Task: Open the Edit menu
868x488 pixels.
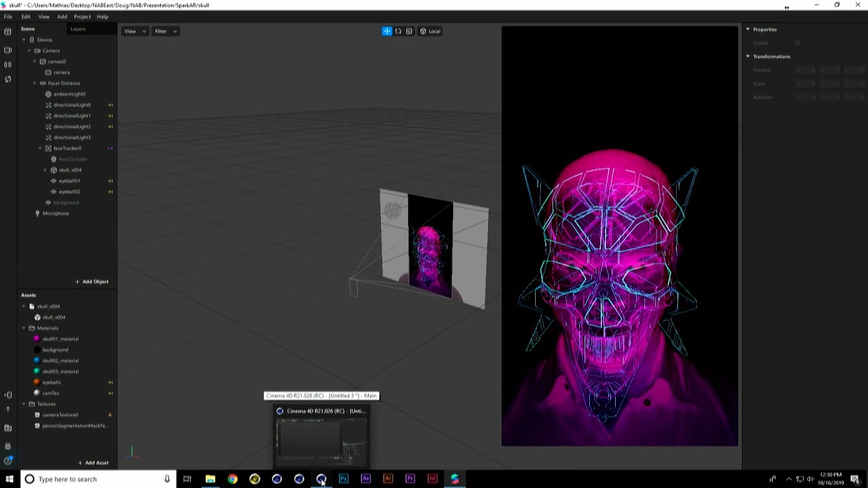Action: (26, 16)
